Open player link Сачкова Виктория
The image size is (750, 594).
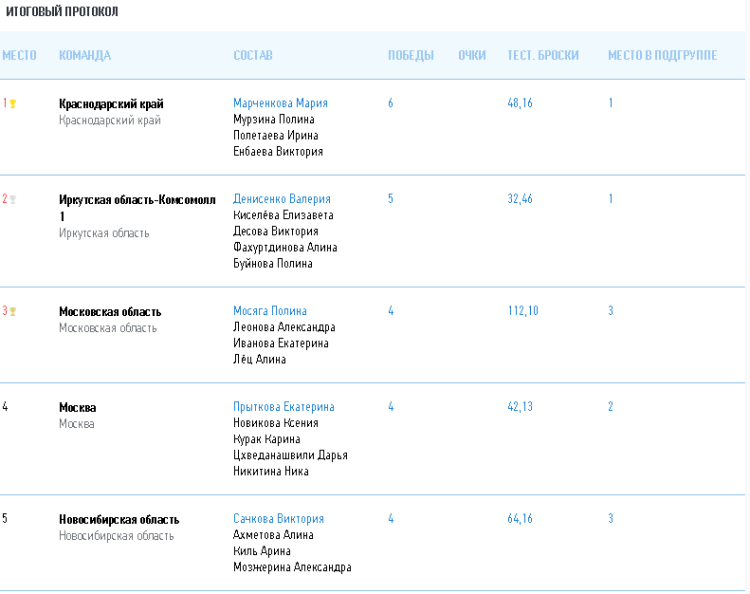278,519
